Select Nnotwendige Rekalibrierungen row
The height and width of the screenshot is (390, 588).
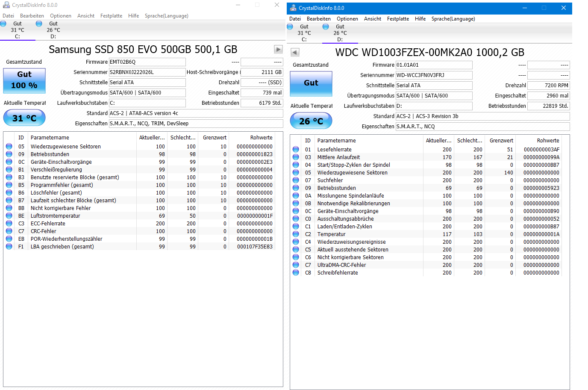coord(426,203)
